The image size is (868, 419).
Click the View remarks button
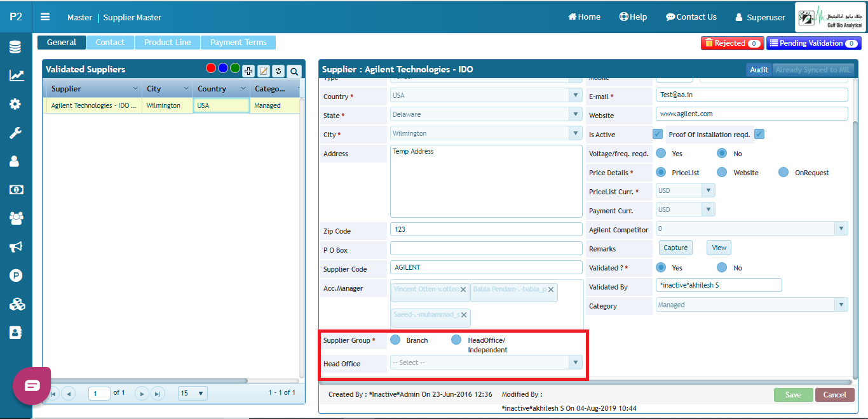click(x=719, y=248)
